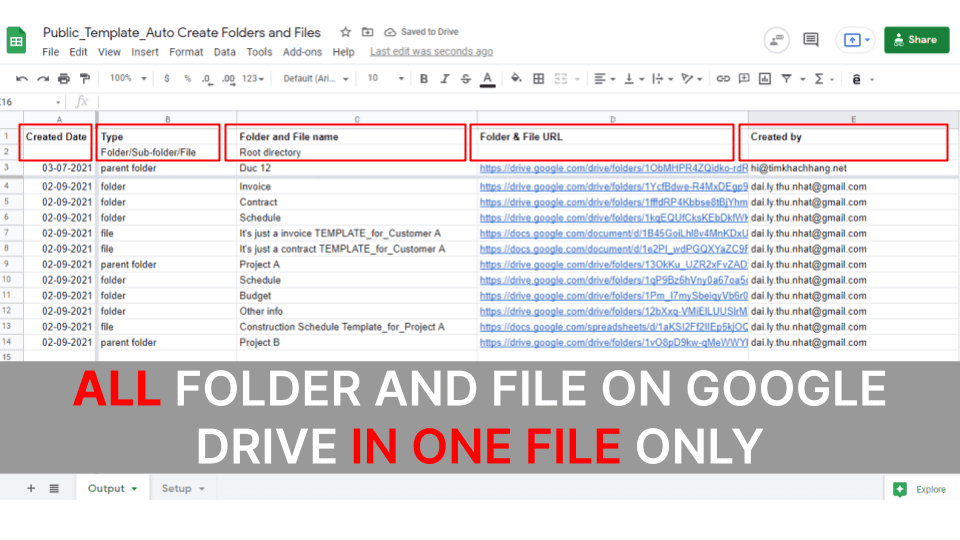
Task: Open the fill color picker
Action: [516, 79]
